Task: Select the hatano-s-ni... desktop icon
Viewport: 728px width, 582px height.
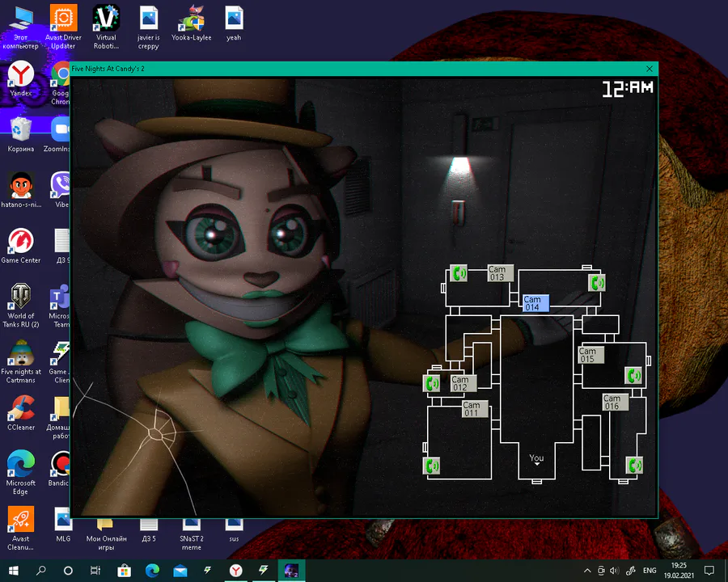Action: click(x=21, y=190)
